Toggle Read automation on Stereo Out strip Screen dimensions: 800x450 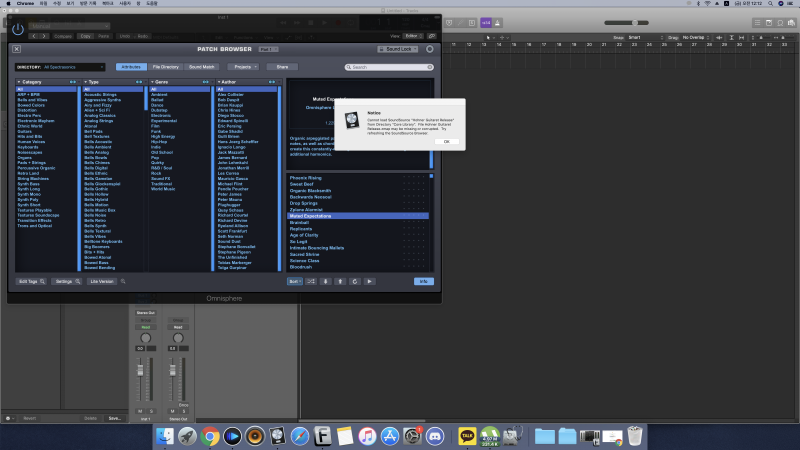(x=178, y=328)
